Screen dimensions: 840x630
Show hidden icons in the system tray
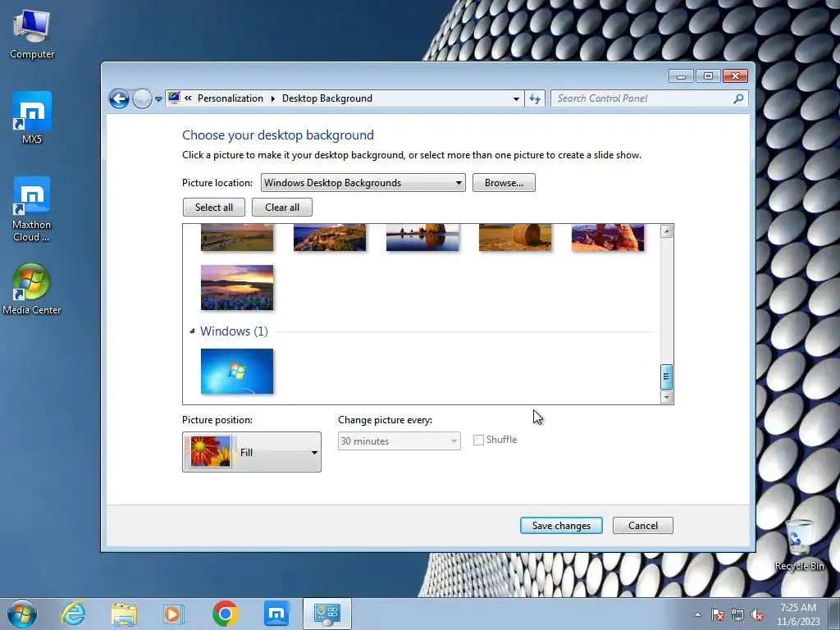pos(697,614)
